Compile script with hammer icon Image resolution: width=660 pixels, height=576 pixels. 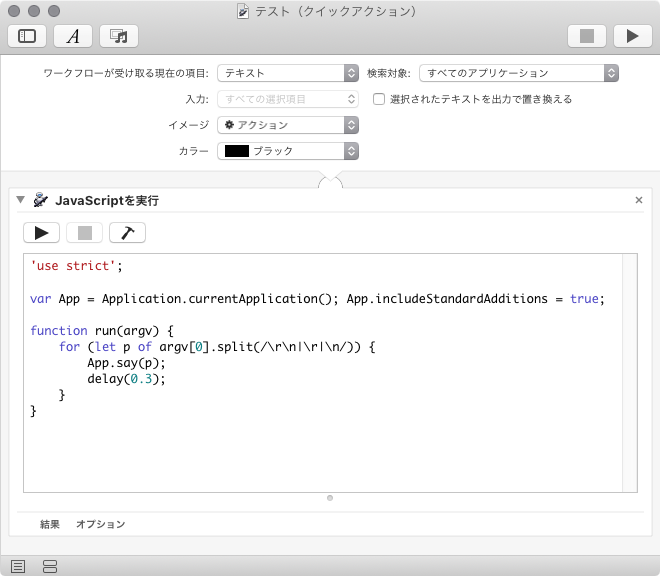coord(127,233)
